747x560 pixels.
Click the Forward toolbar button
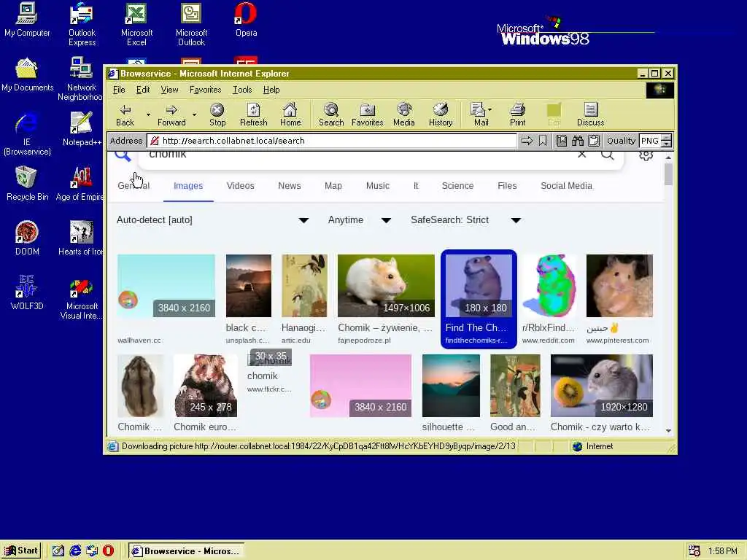[x=171, y=115]
